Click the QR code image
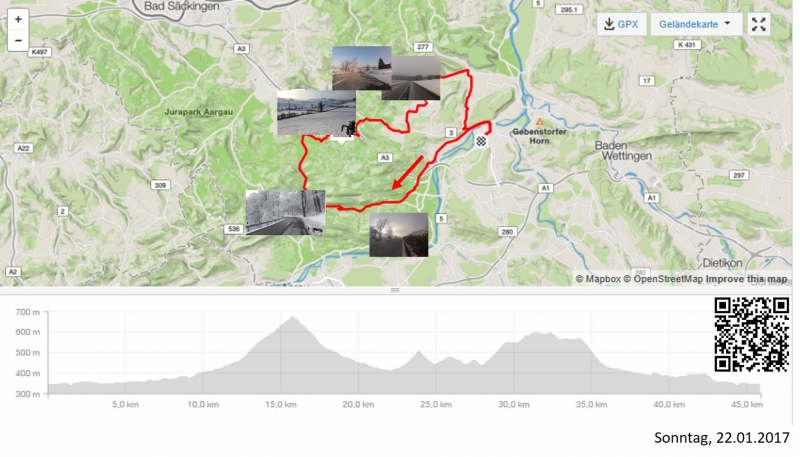The width and height of the screenshot is (800, 457). (752, 335)
